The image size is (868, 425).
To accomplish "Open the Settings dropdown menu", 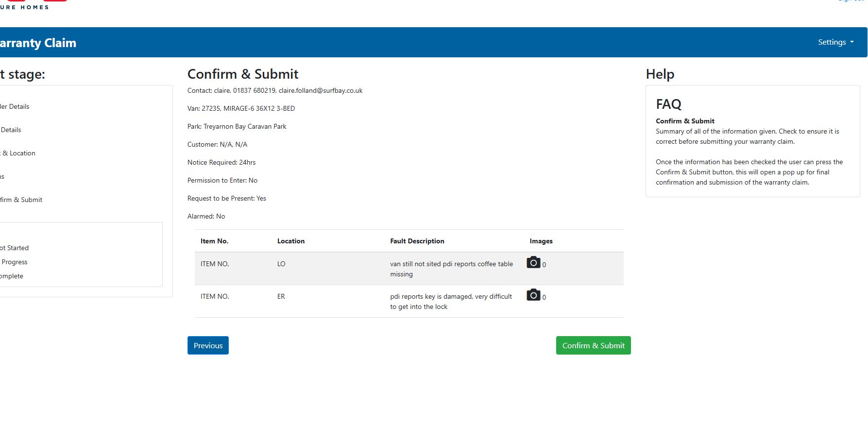I will click(x=835, y=42).
